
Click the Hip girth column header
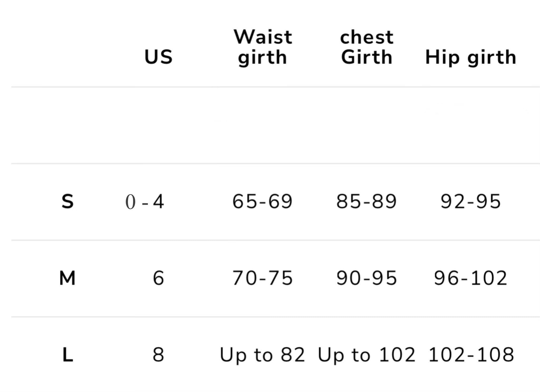click(471, 57)
